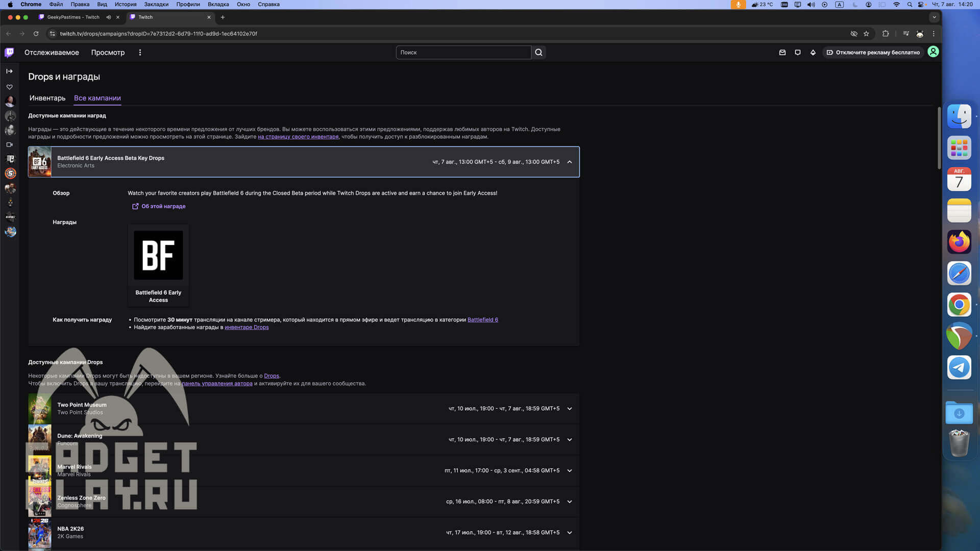Open the Chrome extensions puzzle icon
Image resolution: width=980 pixels, height=551 pixels.
click(x=886, y=34)
